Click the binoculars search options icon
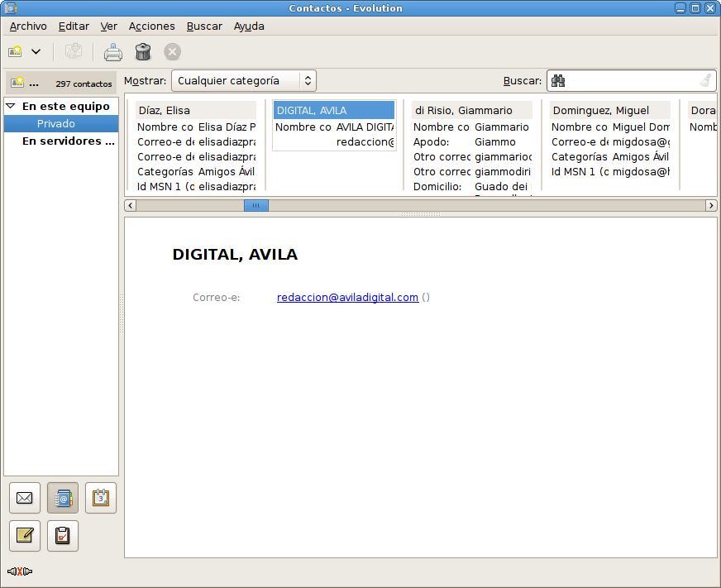The image size is (721, 588). (558, 81)
